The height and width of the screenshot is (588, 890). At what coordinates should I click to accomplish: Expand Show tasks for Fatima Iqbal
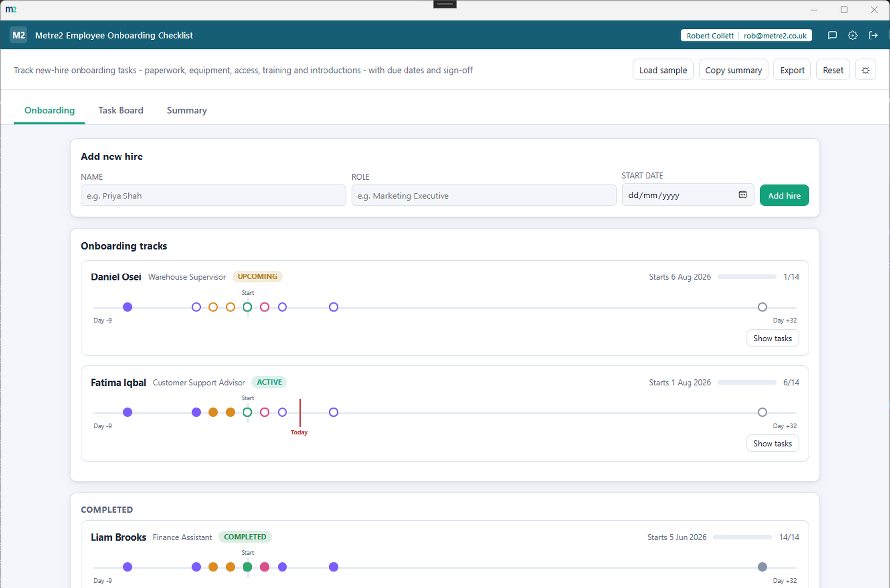point(772,443)
